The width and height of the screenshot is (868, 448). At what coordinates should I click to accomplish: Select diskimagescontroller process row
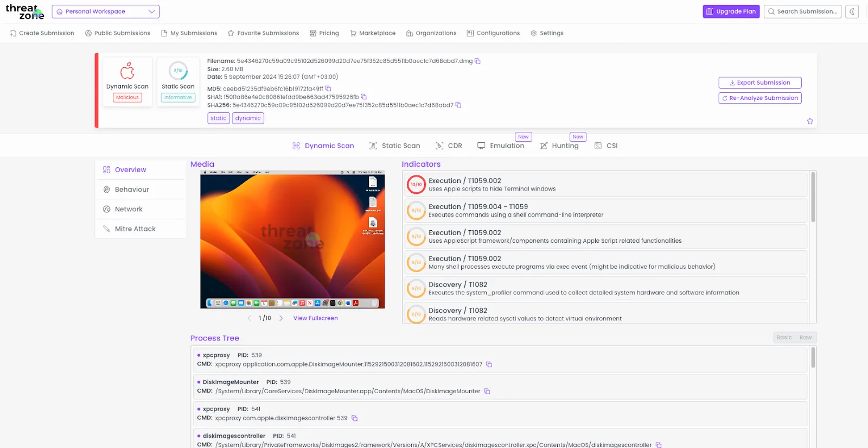500,439
